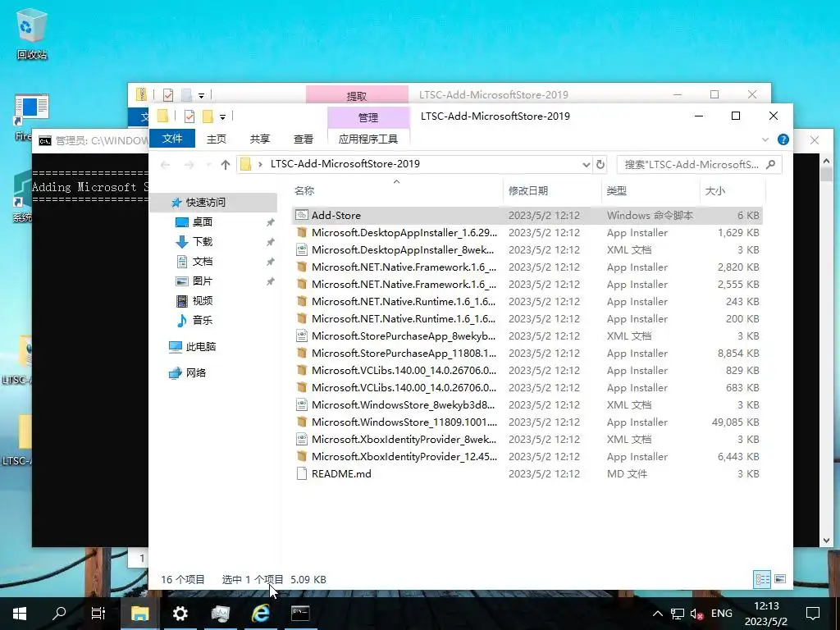This screenshot has width=840, height=630.
Task: Switch to details view layout icon
Action: tap(762, 579)
